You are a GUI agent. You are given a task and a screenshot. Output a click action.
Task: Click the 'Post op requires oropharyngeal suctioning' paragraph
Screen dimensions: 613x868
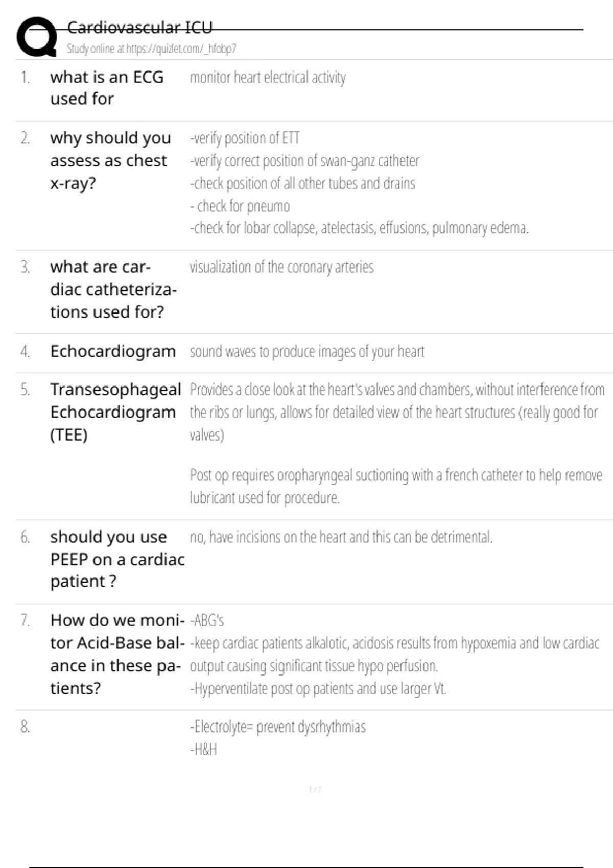pyautogui.click(x=396, y=486)
